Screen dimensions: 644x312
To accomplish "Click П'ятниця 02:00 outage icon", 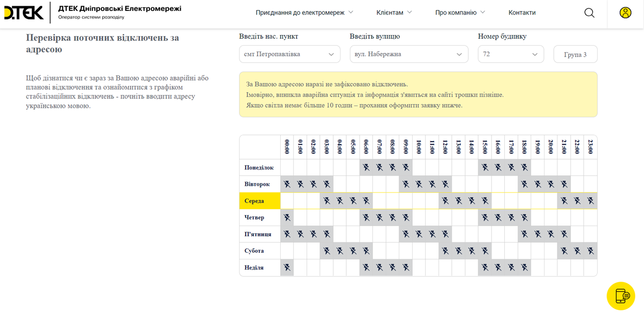I will tap(313, 234).
